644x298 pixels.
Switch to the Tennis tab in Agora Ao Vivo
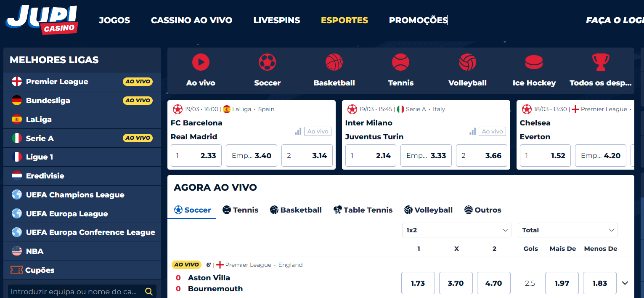[x=240, y=210]
